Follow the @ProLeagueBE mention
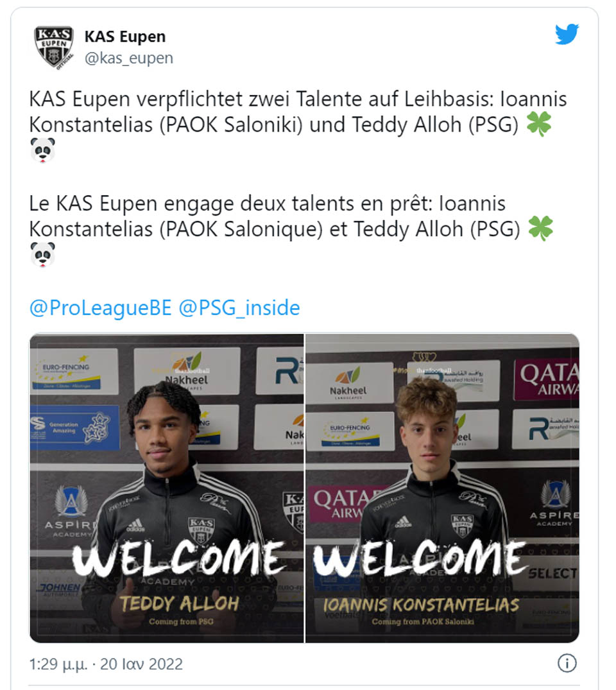616x690 pixels. point(100,308)
